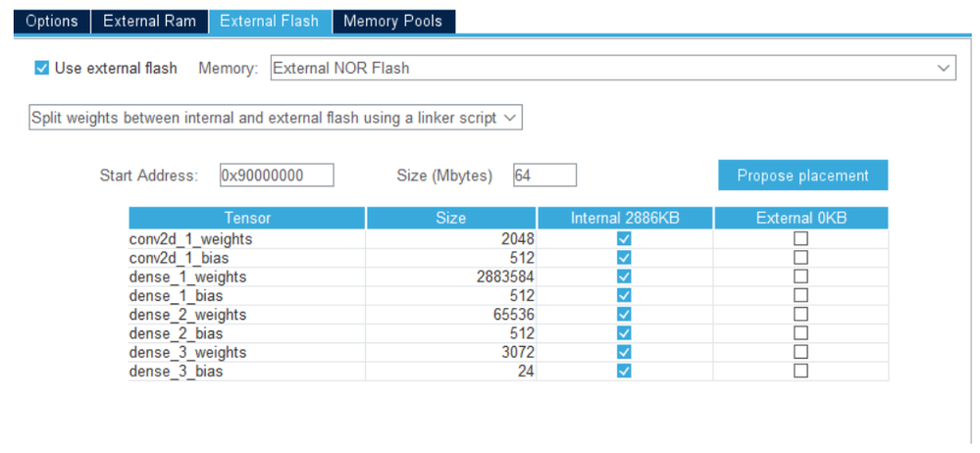The height and width of the screenshot is (453, 980).
Task: Switch to the Options tab
Action: point(52,21)
